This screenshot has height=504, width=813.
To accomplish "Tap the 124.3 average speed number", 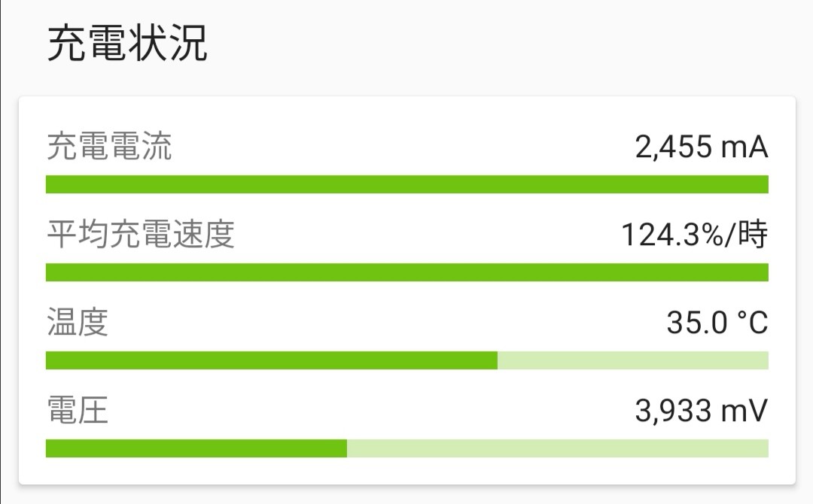I will (x=653, y=235).
